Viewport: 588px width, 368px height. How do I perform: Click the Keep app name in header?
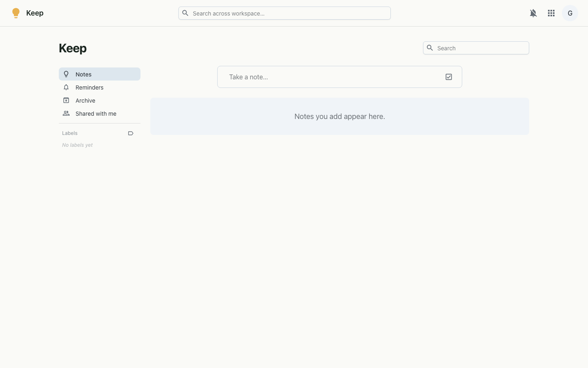[x=35, y=13]
